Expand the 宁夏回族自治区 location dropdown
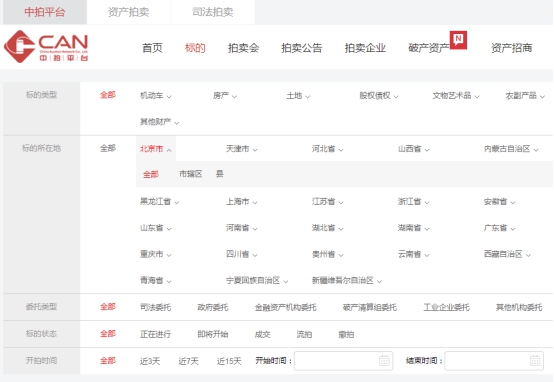The height and width of the screenshot is (382, 554). coord(257,281)
